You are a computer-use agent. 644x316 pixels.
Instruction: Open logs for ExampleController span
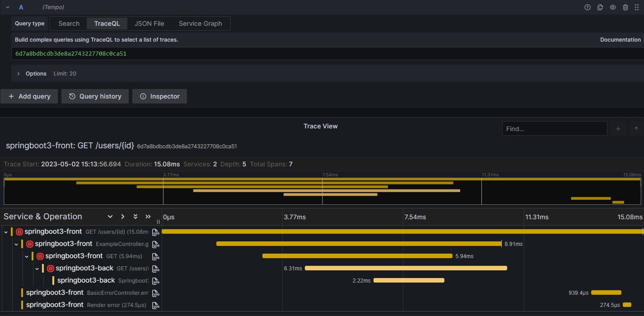156,244
